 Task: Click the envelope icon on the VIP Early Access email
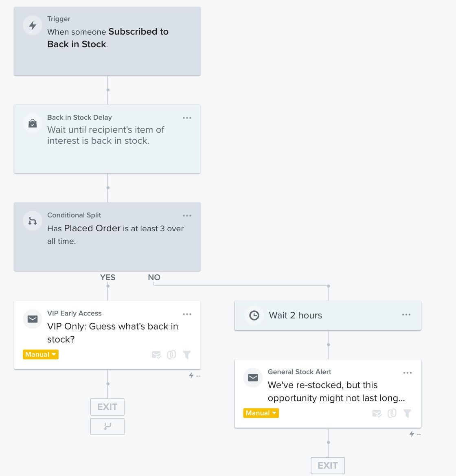32,319
